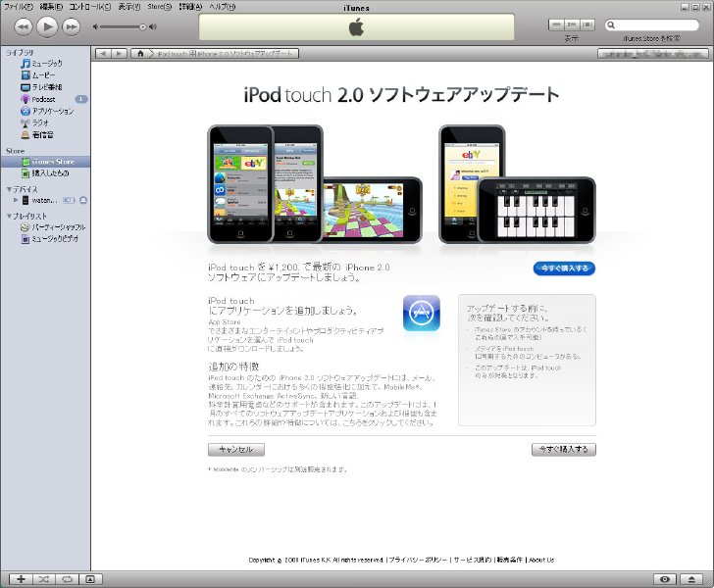Screen dimensions: 714x588
Task: Go to the Store home icon
Action: tap(140, 54)
